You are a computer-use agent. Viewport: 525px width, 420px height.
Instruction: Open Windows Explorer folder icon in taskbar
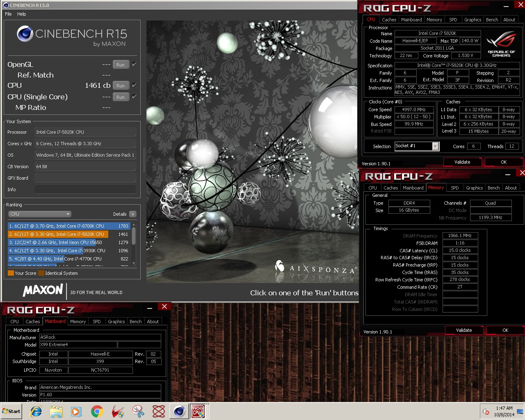(x=56, y=411)
